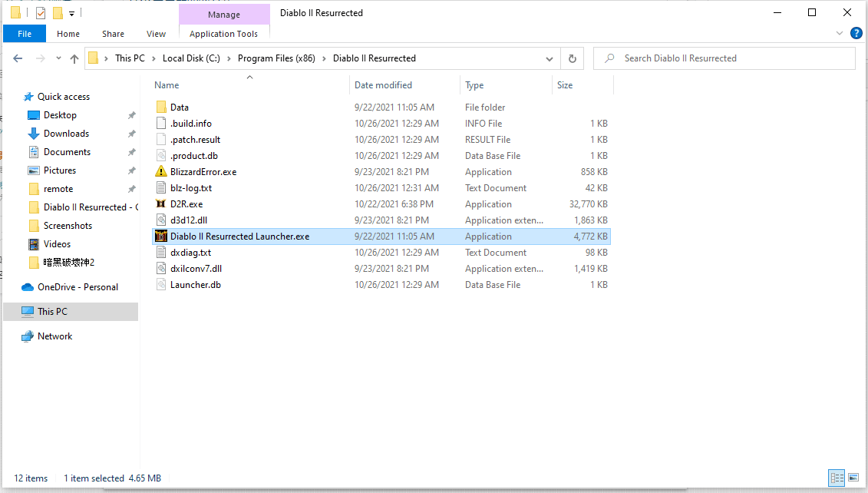This screenshot has height=493, width=868.
Task: Open the recent locations dropdown arrow
Action: click(x=58, y=58)
